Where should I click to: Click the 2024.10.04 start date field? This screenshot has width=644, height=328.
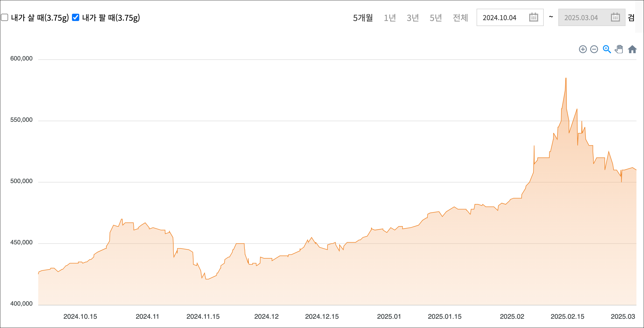(x=500, y=18)
